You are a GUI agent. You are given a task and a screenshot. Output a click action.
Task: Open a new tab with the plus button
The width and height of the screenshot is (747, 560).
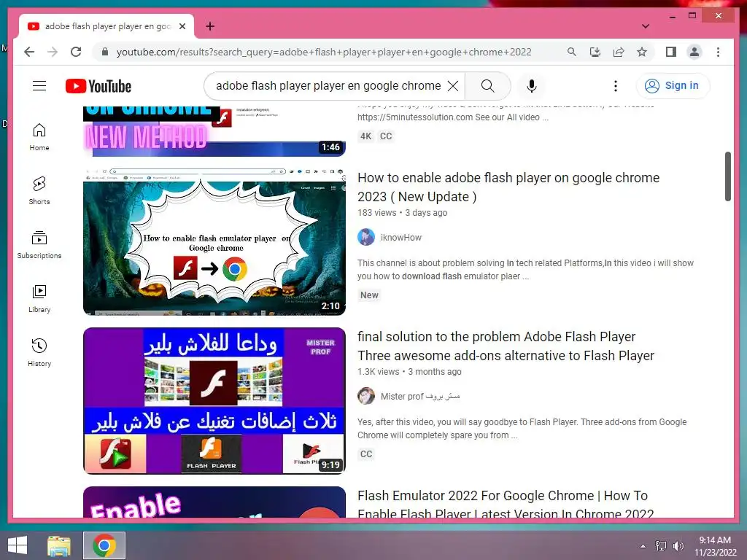click(x=209, y=26)
